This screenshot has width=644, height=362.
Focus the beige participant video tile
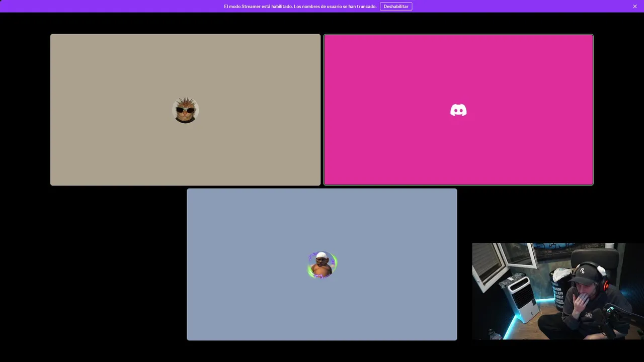pyautogui.click(x=185, y=110)
